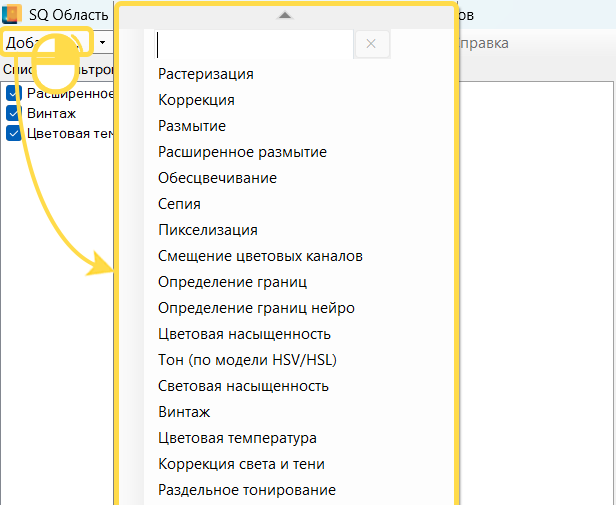Select Определение границ нейро option
The width and height of the screenshot is (616, 505).
(x=256, y=308)
